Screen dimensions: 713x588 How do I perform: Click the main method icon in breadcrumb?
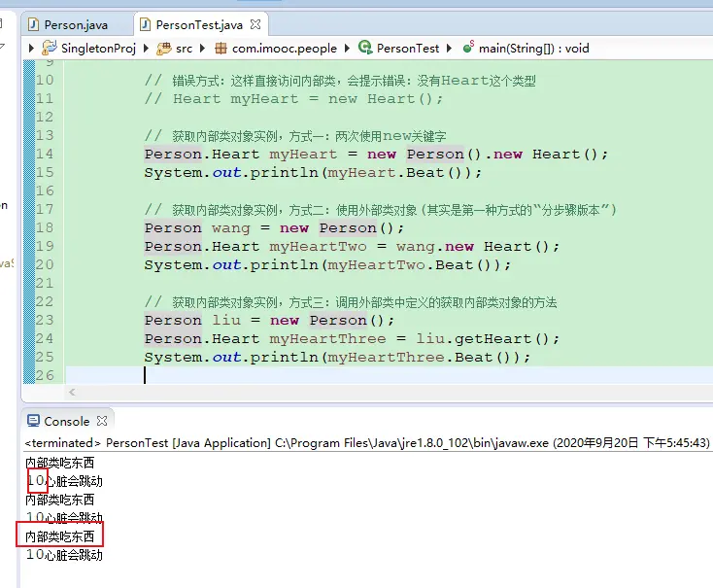click(468, 48)
